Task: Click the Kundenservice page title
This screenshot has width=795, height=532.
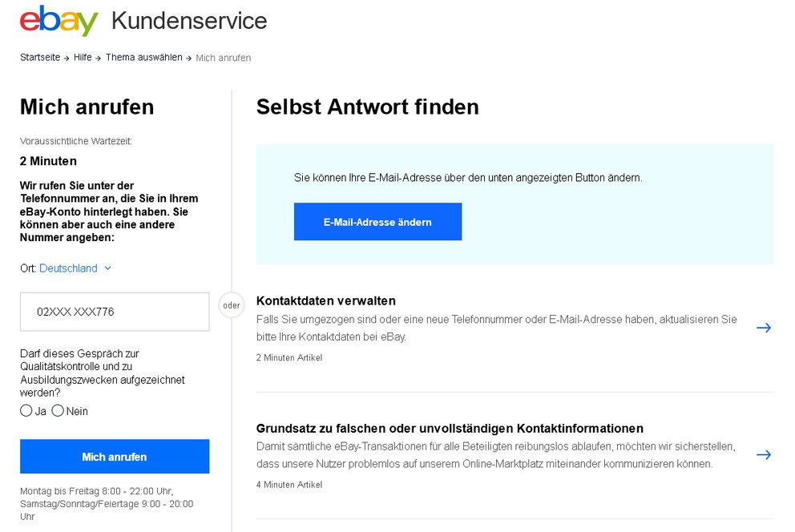Action: click(189, 21)
